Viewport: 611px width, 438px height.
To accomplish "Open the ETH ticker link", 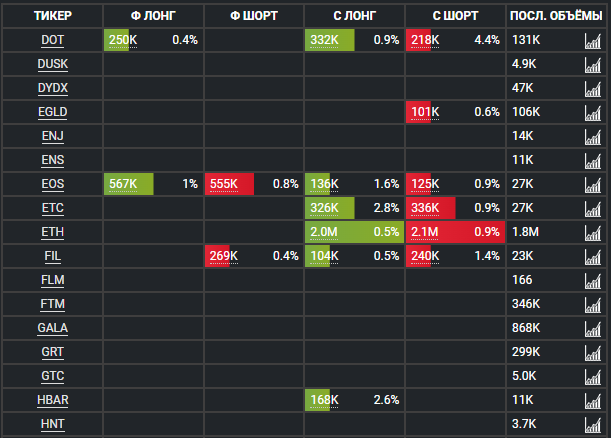I will [x=52, y=232].
